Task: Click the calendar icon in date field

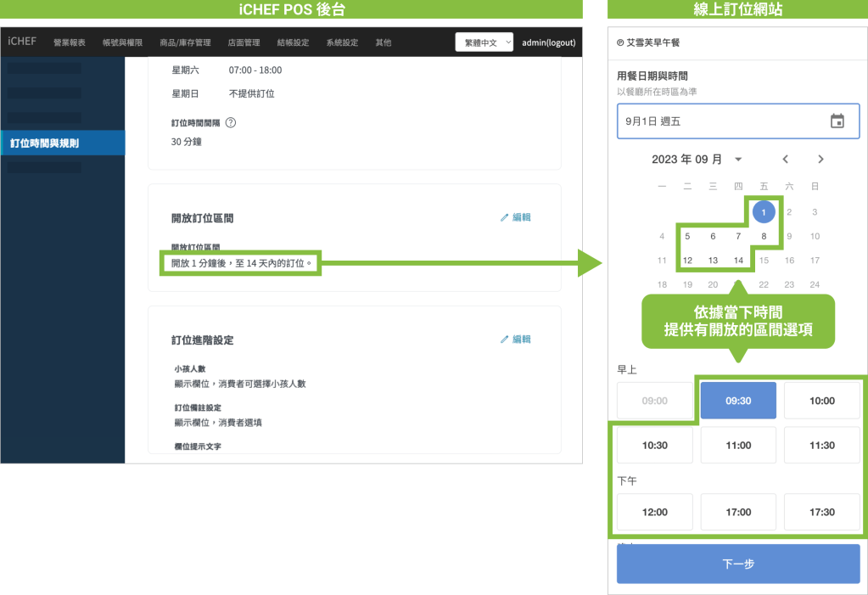Action: click(837, 121)
